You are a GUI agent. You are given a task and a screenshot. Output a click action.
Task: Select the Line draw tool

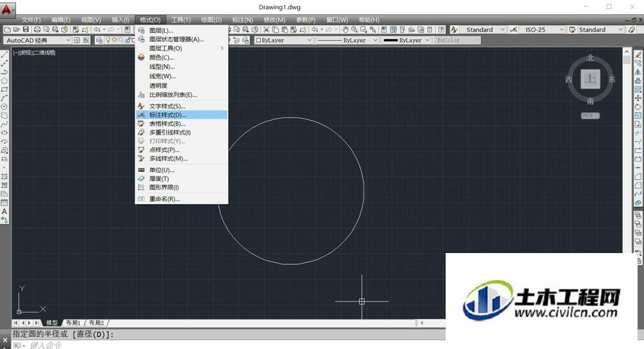coord(5,55)
